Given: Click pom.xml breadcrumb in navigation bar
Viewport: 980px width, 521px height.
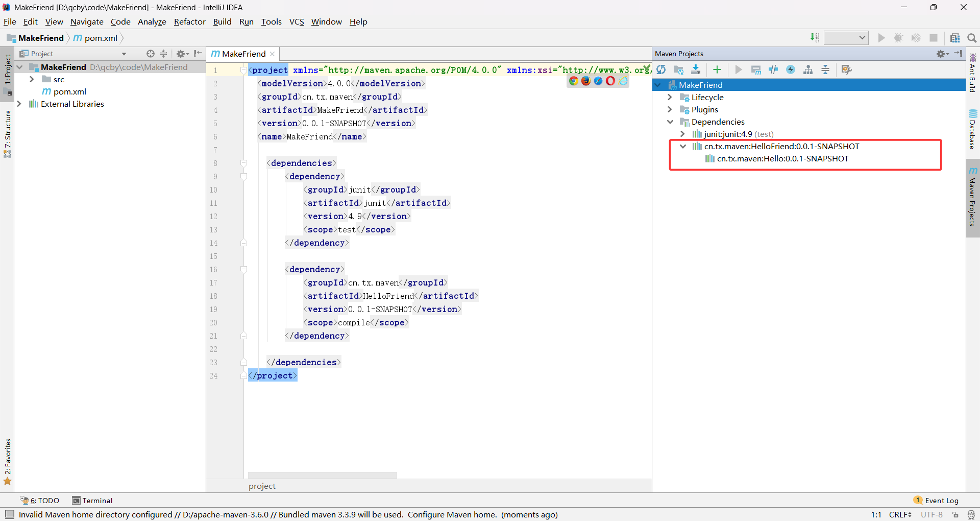Looking at the screenshot, I should (95, 38).
